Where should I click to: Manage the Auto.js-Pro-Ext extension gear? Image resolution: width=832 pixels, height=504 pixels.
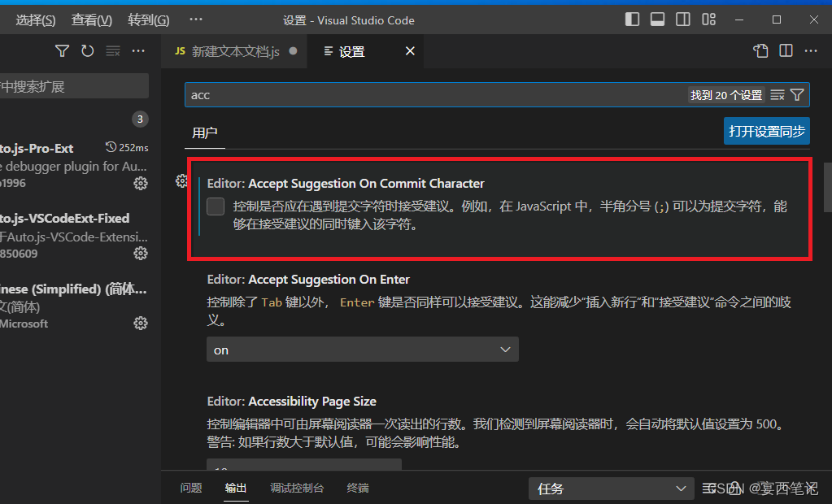141,184
